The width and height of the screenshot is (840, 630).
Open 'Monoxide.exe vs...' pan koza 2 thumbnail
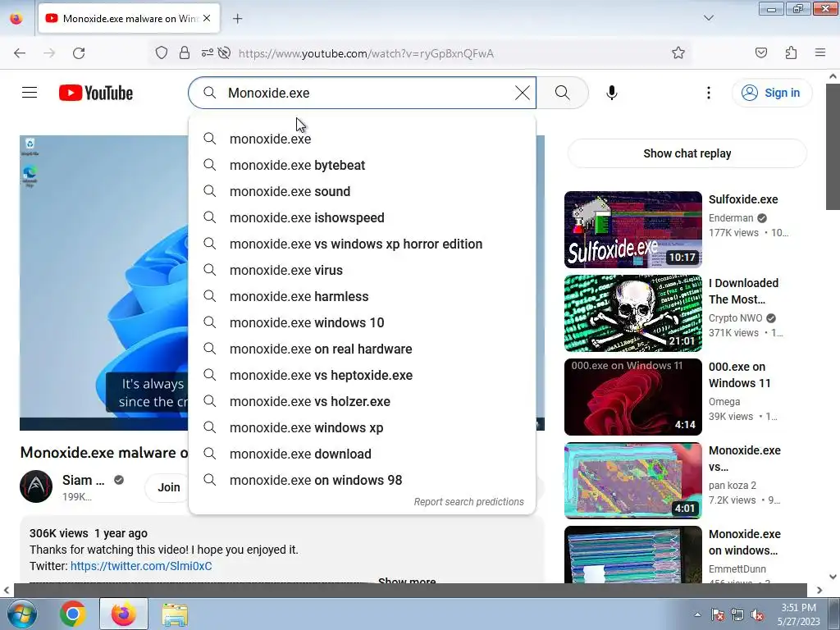coord(632,481)
